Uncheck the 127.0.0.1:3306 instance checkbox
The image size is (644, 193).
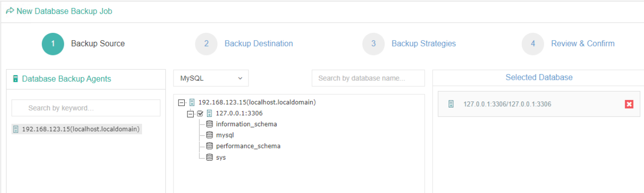[200, 113]
